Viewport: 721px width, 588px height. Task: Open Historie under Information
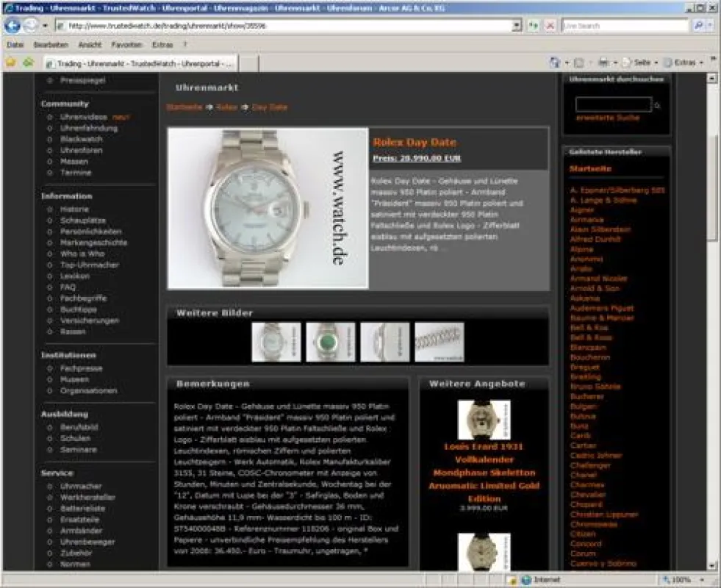(x=74, y=209)
